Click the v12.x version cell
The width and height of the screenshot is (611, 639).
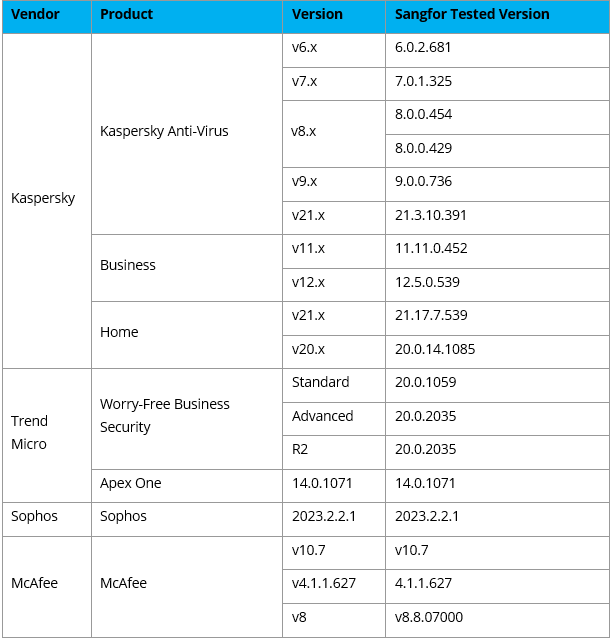(x=308, y=282)
